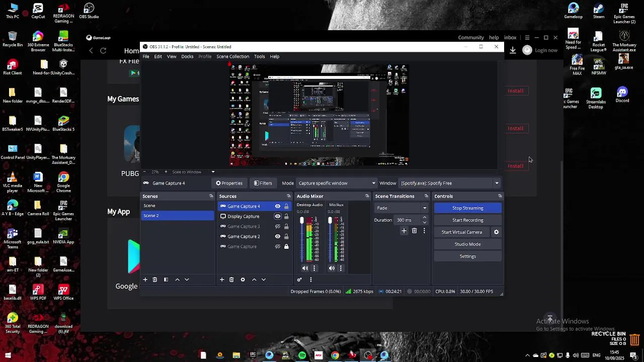Open View menu in OBS
This screenshot has width=644, height=362.
point(172,56)
